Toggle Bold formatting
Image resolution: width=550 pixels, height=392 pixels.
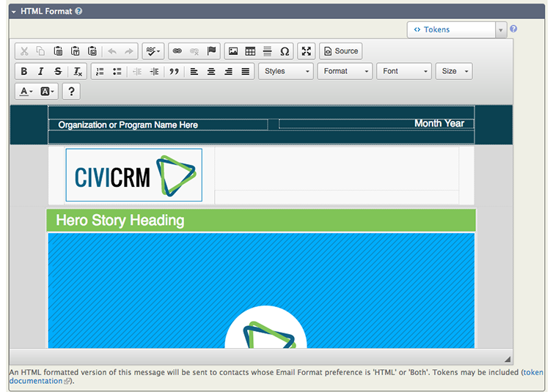coord(24,72)
